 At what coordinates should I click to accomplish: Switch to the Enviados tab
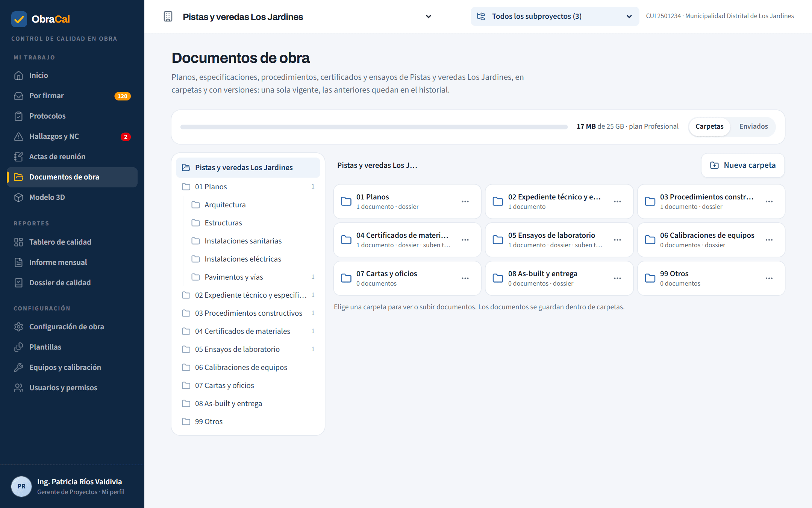[x=753, y=126]
